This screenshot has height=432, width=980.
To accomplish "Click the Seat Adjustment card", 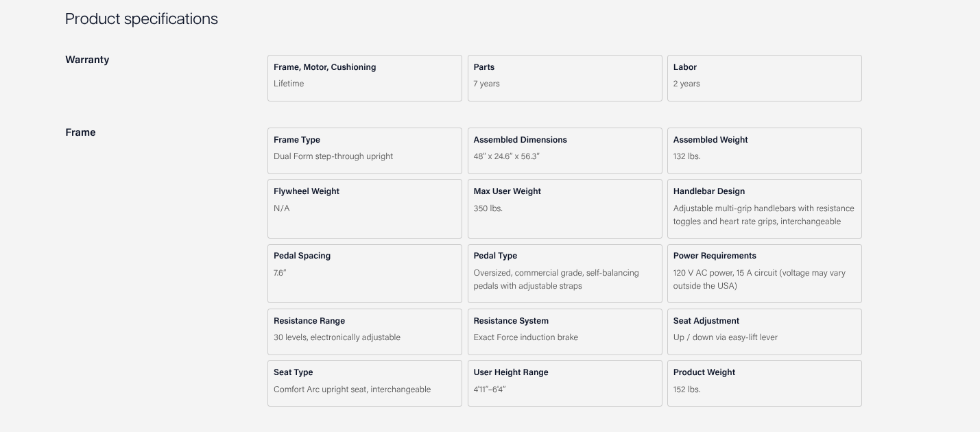I will [764, 332].
